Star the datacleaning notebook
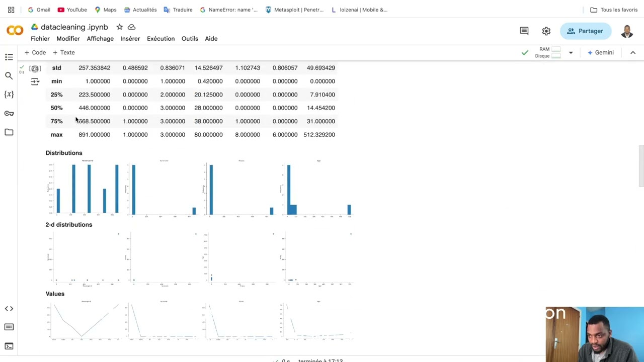 coord(119,27)
